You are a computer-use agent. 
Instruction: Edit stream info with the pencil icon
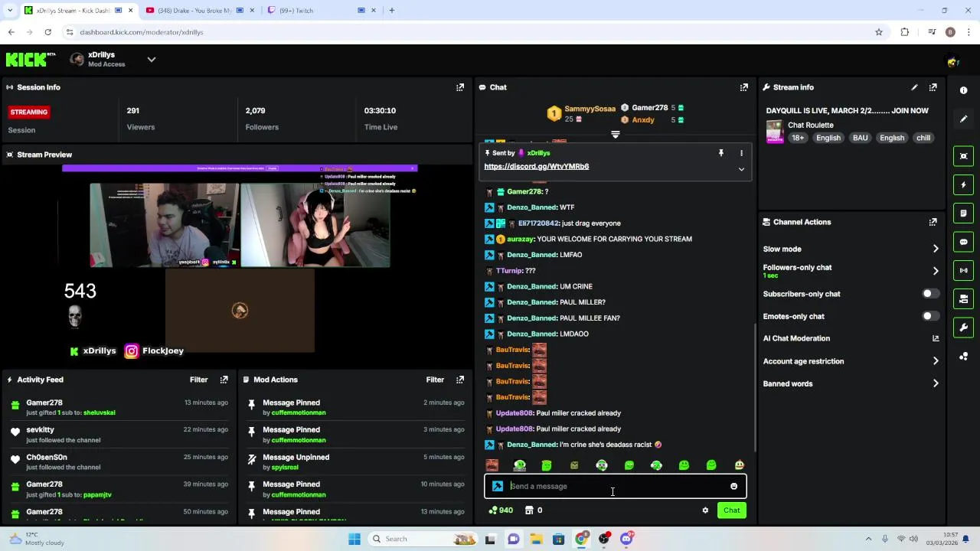pyautogui.click(x=914, y=87)
